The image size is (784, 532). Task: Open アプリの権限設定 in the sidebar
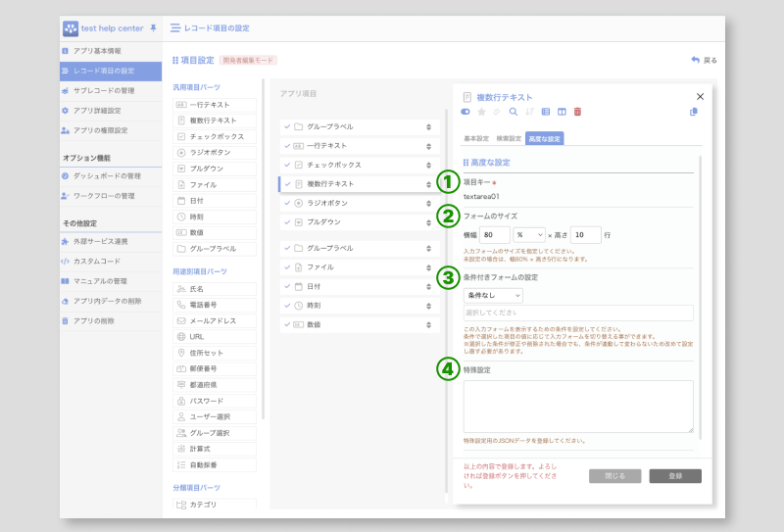coord(111,130)
